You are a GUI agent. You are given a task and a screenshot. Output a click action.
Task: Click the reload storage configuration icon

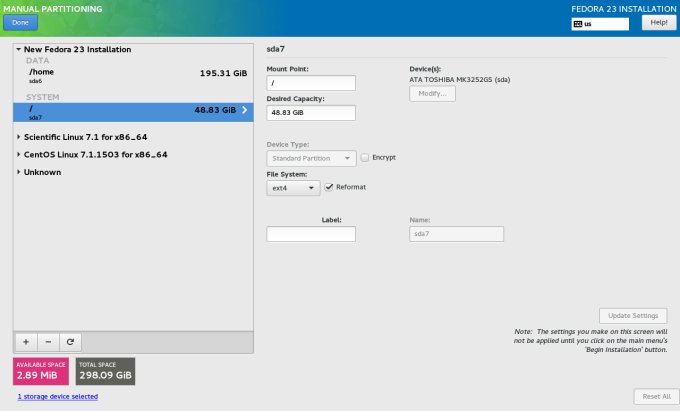70,342
